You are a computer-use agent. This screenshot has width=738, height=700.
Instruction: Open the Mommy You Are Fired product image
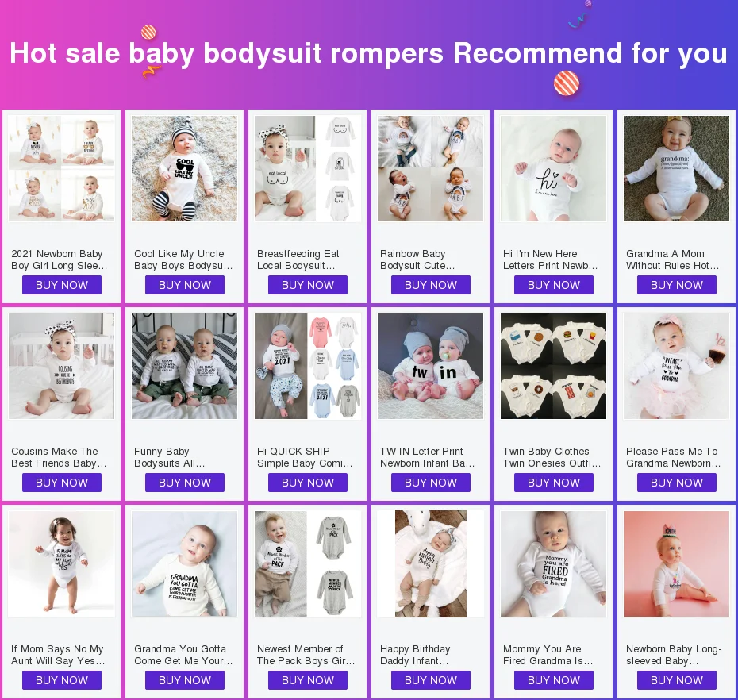(554, 564)
